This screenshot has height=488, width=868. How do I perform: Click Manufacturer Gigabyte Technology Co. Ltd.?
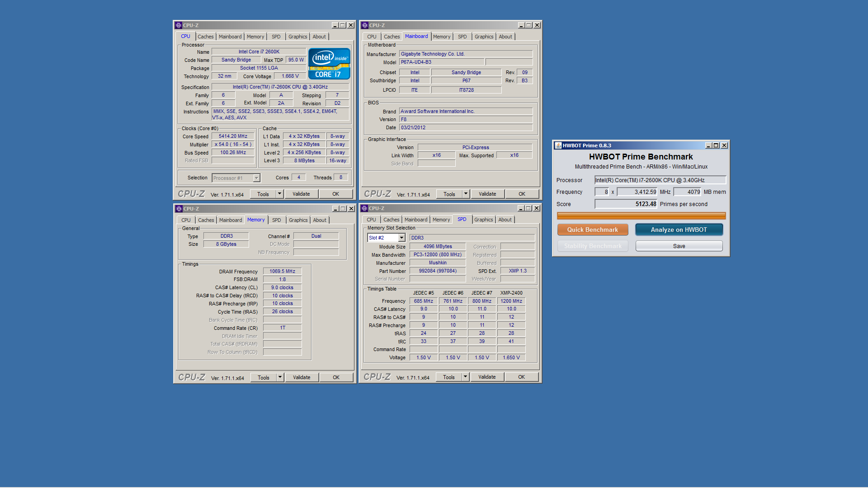(x=466, y=54)
